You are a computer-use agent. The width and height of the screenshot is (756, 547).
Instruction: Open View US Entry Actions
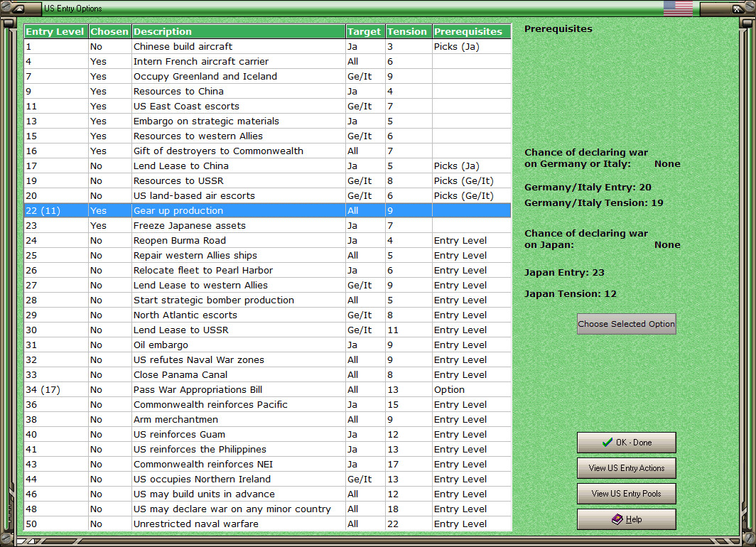[x=626, y=468]
